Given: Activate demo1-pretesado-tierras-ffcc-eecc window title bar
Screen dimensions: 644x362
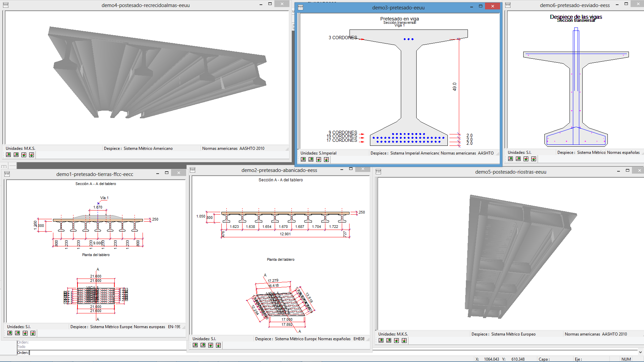Looking at the screenshot, I should tap(95, 174).
